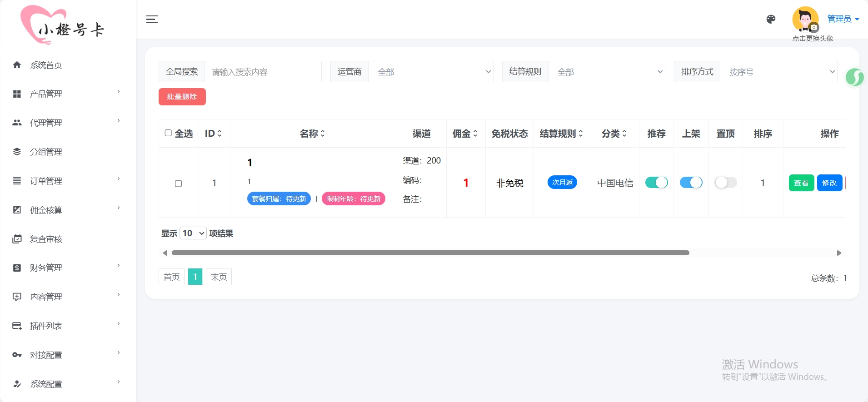Open the 管理员 account dropdown
Viewport: 868px width, 402px height.
pos(843,19)
